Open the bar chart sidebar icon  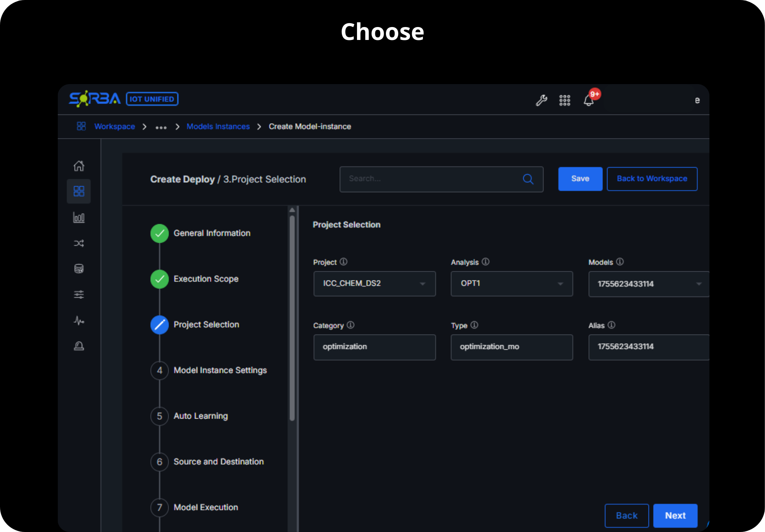(79, 218)
